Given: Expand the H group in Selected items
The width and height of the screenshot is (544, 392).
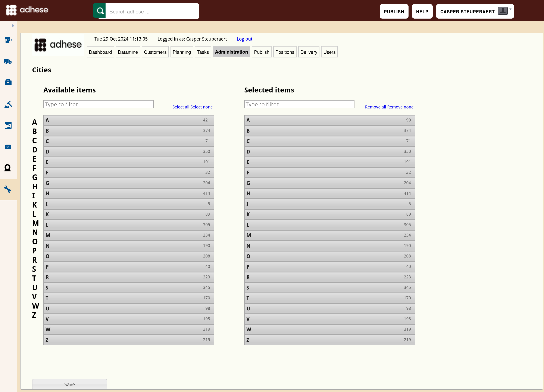Looking at the screenshot, I should [329, 193].
